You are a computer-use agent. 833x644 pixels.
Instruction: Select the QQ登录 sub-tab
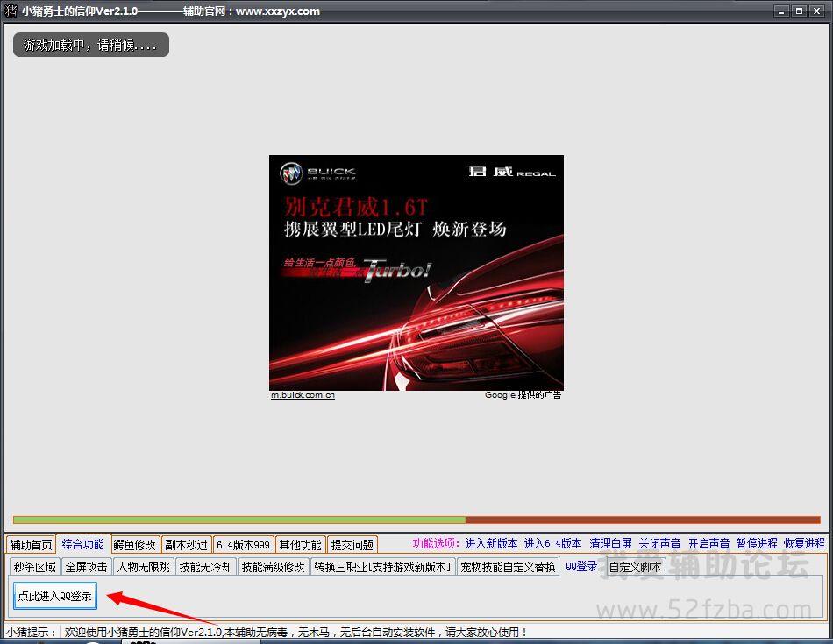pyautogui.click(x=581, y=566)
